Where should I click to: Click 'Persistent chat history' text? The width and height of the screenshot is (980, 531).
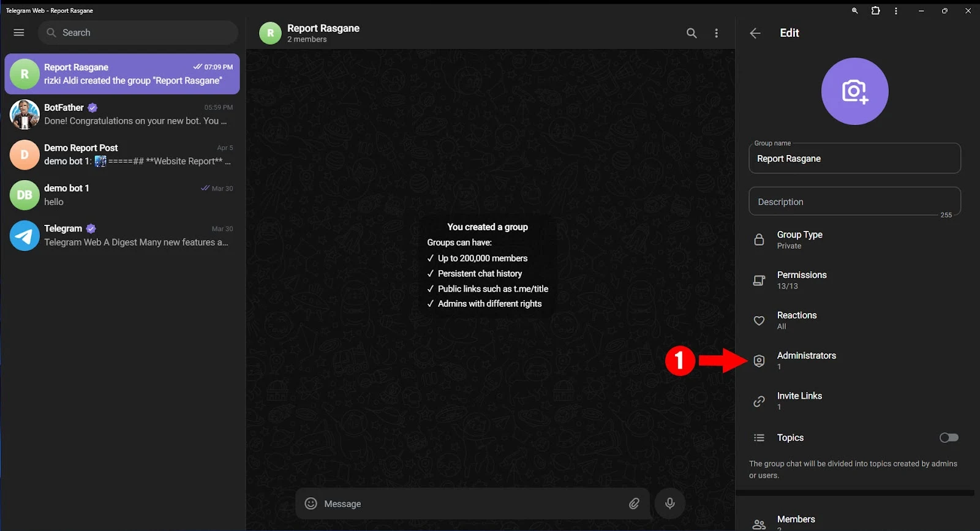coord(480,274)
